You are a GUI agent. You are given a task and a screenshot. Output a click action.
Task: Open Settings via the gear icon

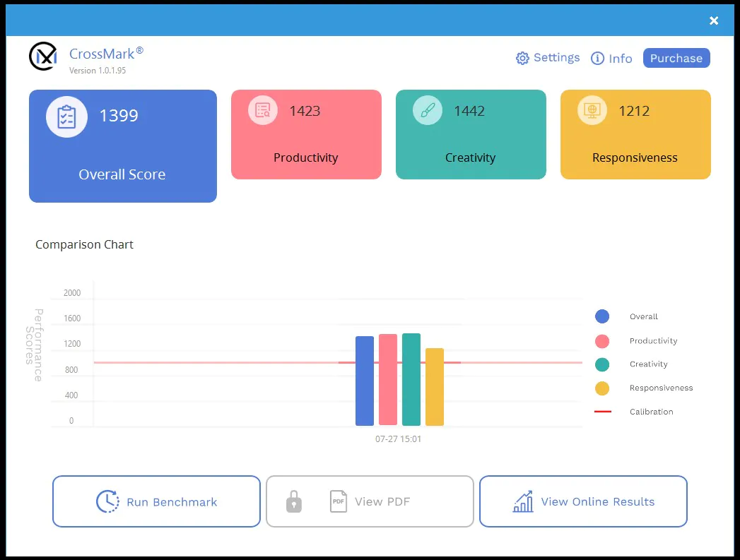[522, 58]
